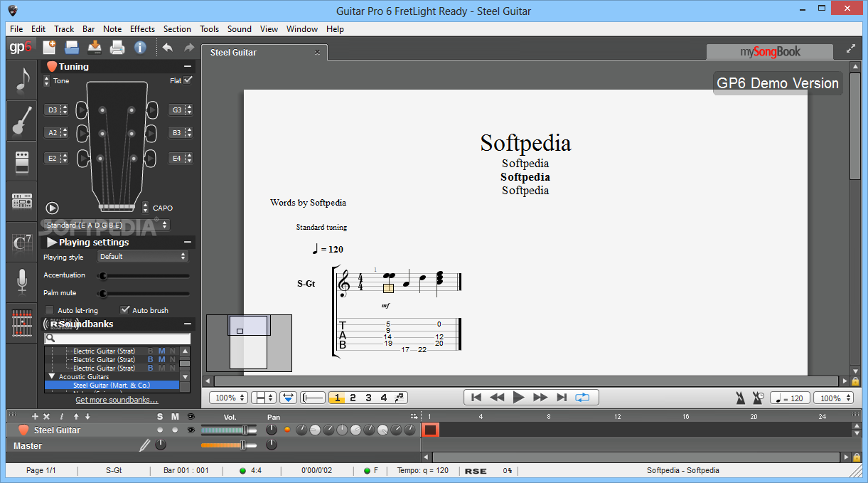Adjust the Steel Guitar volume slider

click(x=229, y=430)
